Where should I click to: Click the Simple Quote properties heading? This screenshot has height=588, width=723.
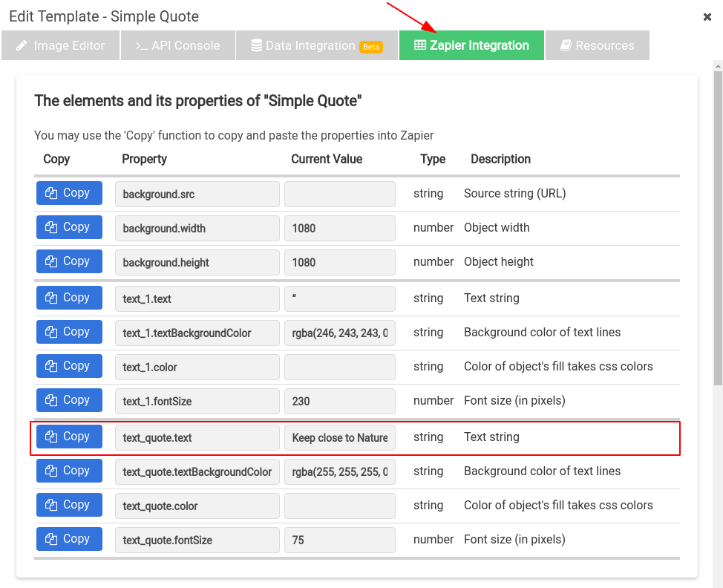coord(197,100)
